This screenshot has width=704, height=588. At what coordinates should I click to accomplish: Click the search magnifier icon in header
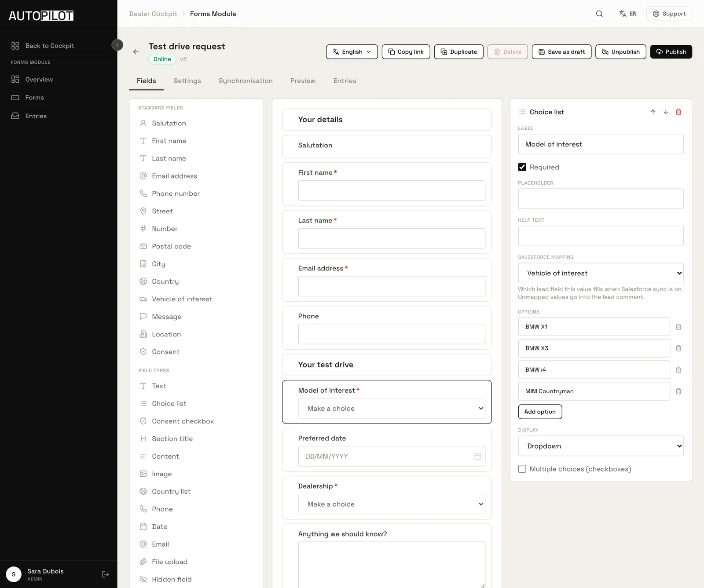click(599, 14)
